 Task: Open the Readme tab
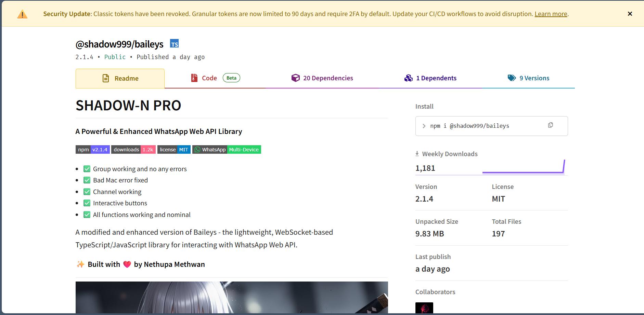(120, 79)
